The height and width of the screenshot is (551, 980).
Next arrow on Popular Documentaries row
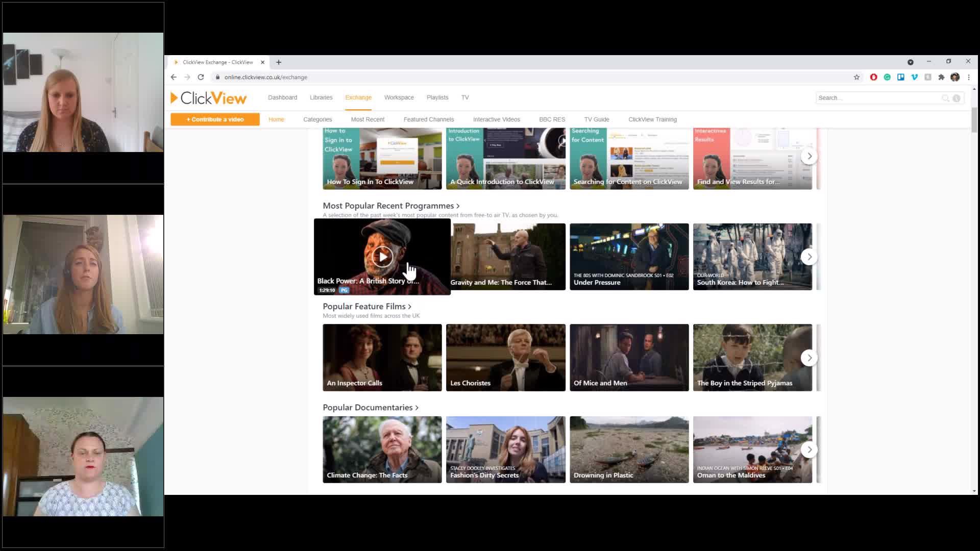(x=809, y=449)
